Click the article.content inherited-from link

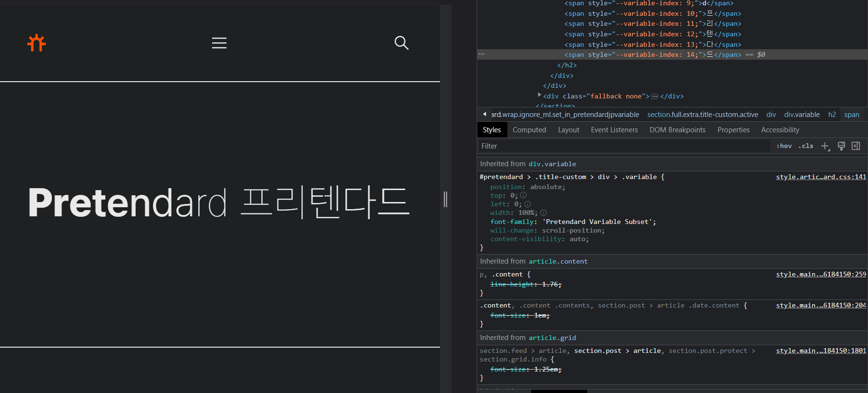[558, 261]
